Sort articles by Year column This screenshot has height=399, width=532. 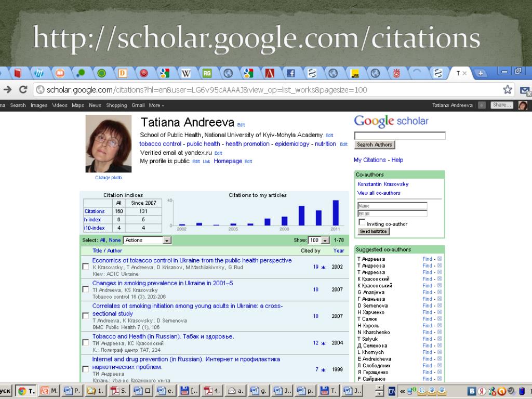(339, 251)
